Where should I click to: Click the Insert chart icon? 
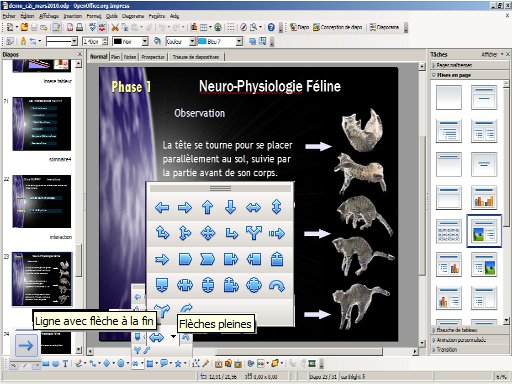[194, 27]
